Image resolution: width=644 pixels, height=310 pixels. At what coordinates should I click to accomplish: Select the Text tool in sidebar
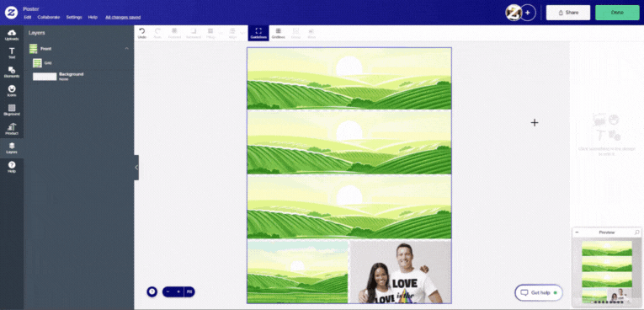coord(12,53)
